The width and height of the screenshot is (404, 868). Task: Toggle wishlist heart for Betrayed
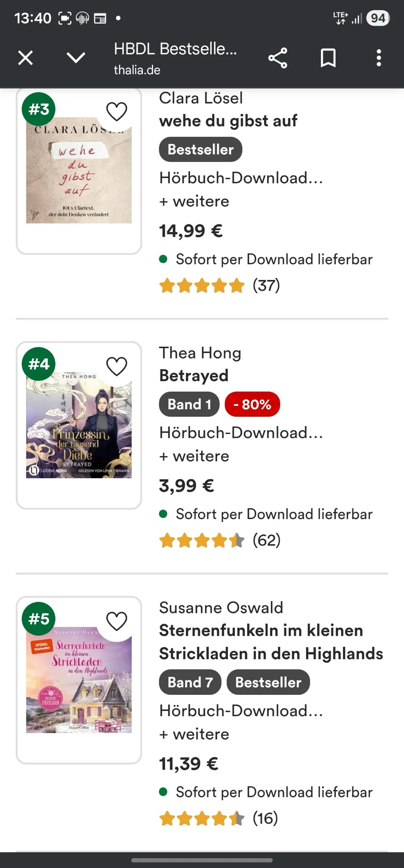tap(117, 366)
